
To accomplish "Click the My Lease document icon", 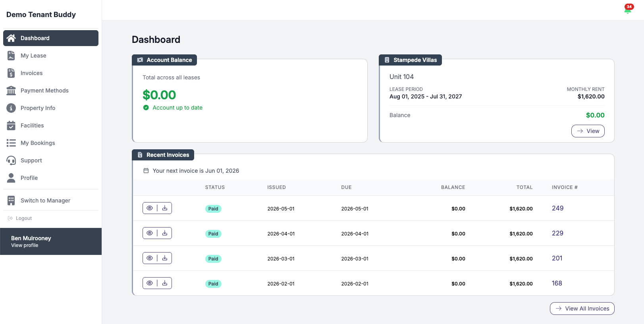I will [11, 56].
